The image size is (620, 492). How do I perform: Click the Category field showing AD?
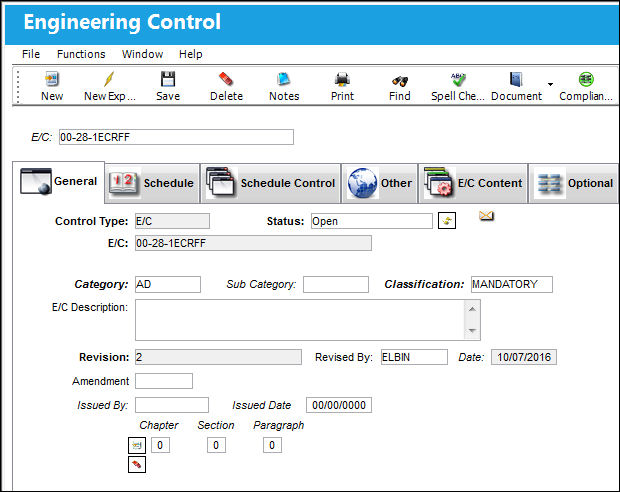tap(168, 284)
